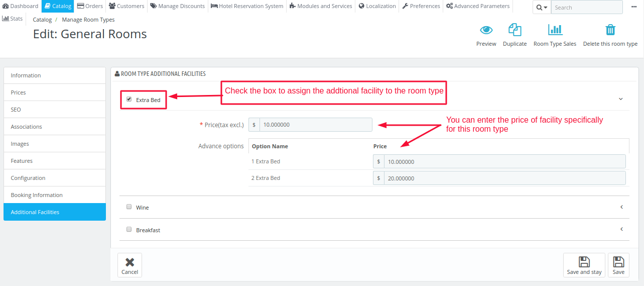Click Room Type Additional Facilities heading
Screen dimensions: 644x286
163,74
